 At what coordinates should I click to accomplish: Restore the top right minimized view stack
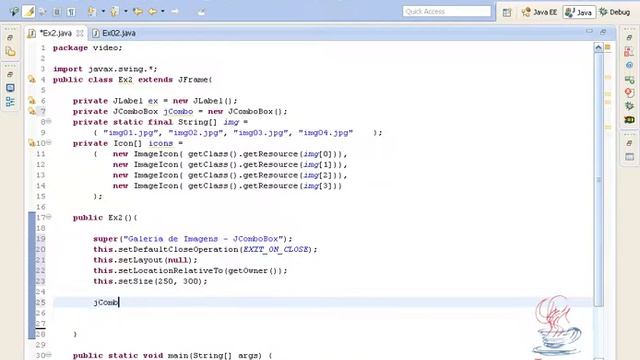[x=629, y=38]
